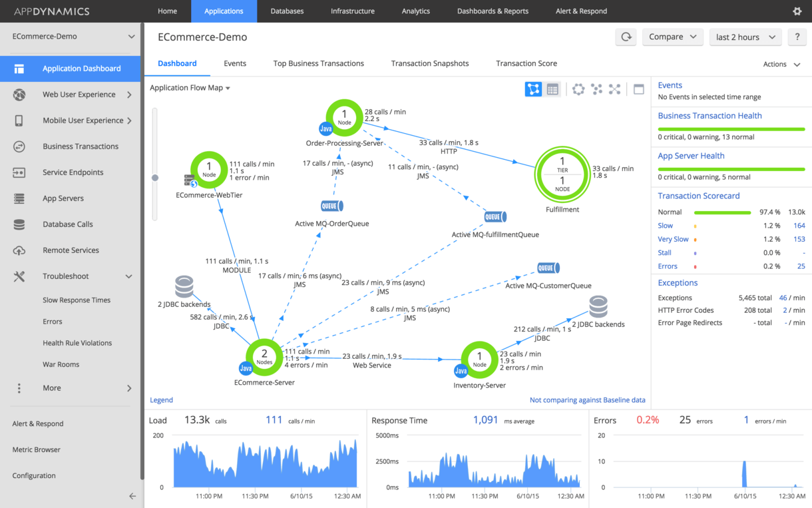Viewport: 812px width, 508px height.
Task: Collapse the sidebar with the left arrow
Action: (132, 496)
